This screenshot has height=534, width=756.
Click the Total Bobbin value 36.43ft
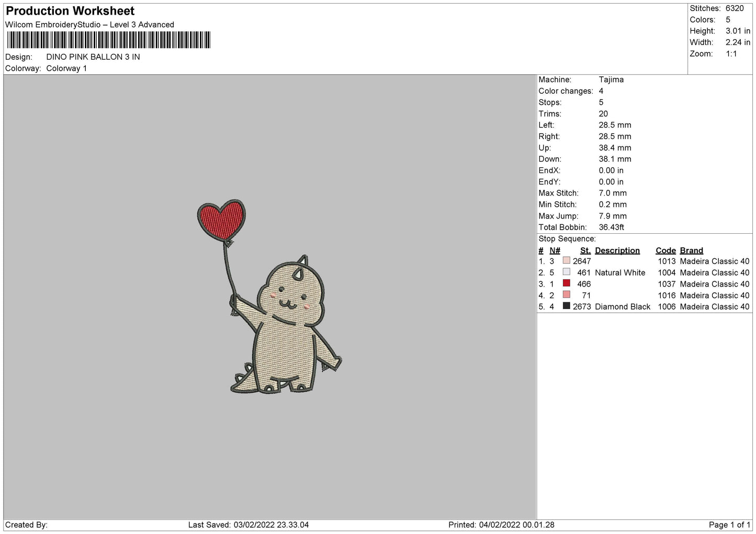(x=611, y=227)
